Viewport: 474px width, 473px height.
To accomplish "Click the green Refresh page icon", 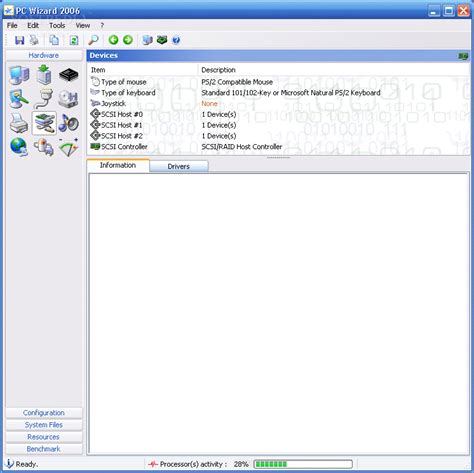I will point(74,40).
